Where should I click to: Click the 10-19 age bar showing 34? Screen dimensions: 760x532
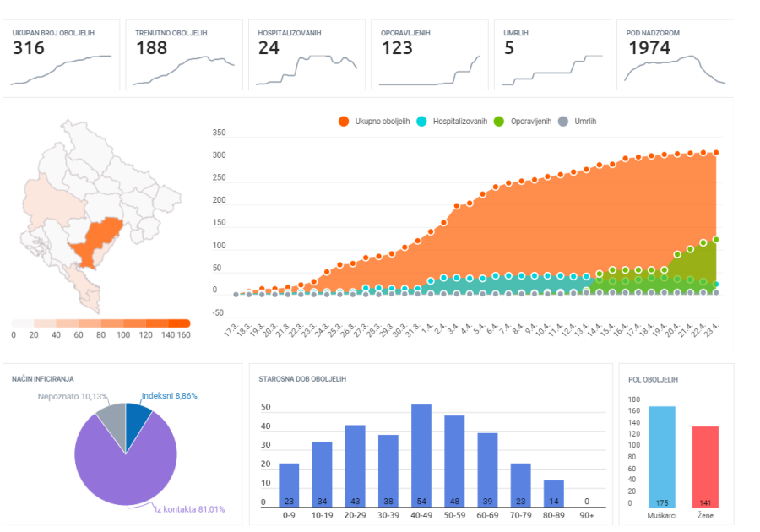tap(322, 475)
